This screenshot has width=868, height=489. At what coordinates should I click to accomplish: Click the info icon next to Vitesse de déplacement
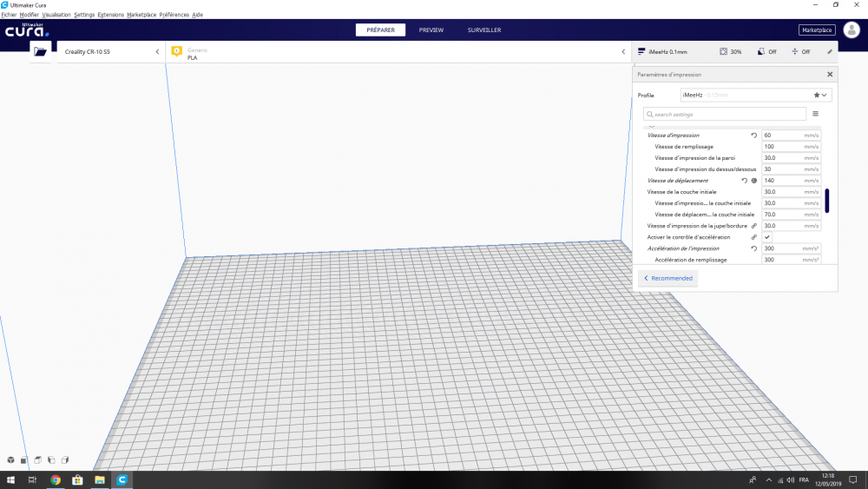click(x=754, y=181)
